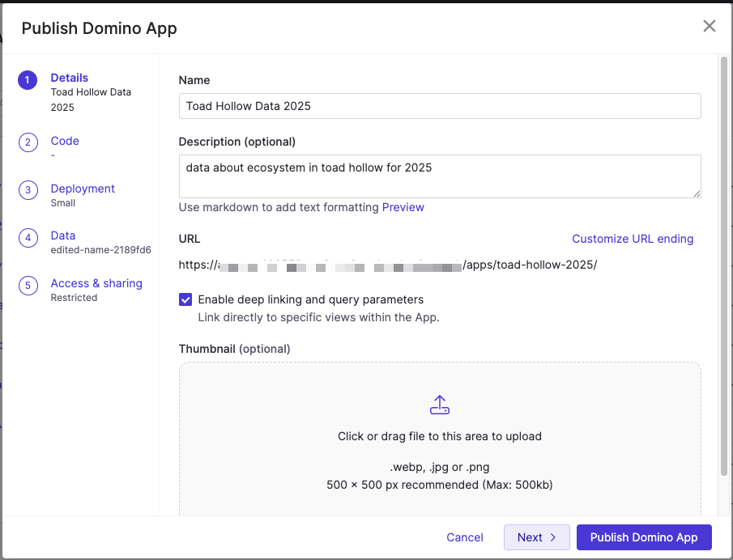Click the X to dismiss the dialog
This screenshot has width=733, height=560.
710,26
